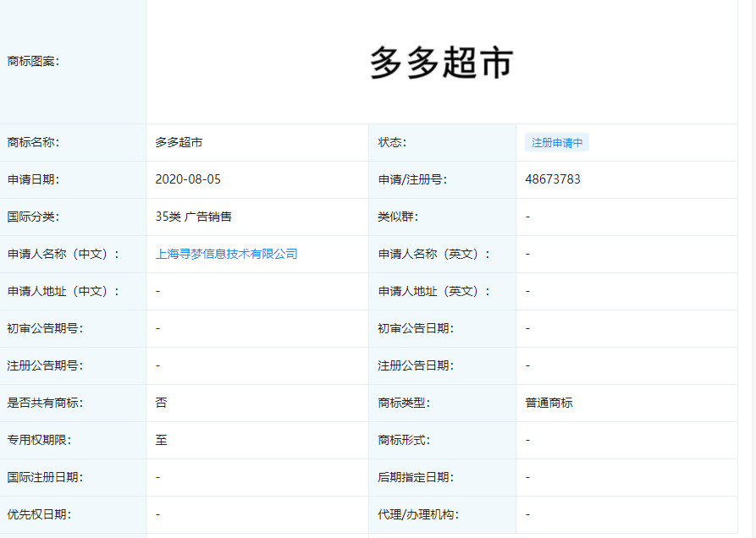Viewport: 756px width, 538px height.
Task: Click the 申请人名称（中文） label
Action: [x=63, y=254]
